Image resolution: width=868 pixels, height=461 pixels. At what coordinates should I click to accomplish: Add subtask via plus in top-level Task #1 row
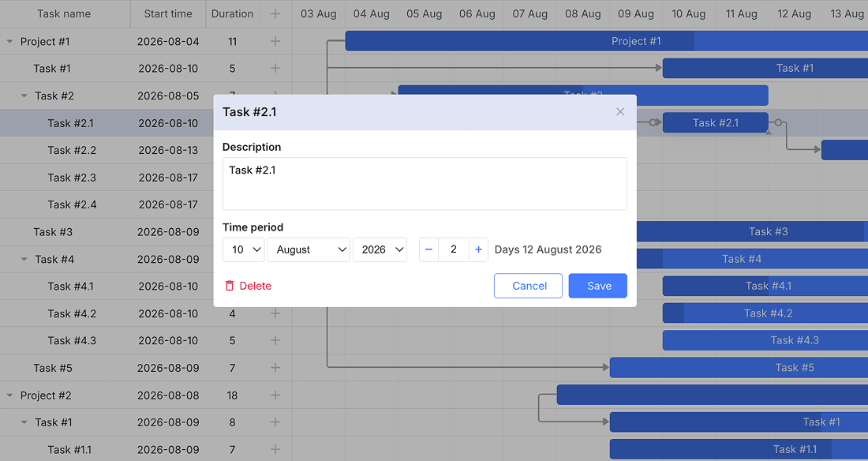point(275,68)
